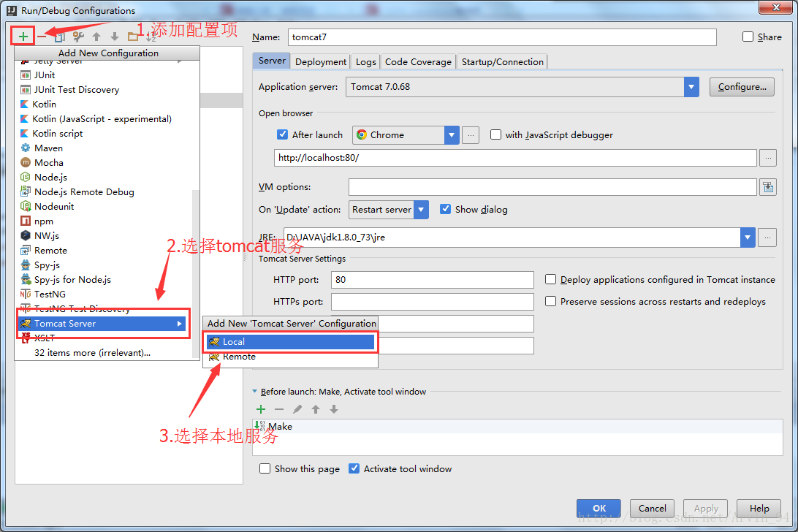Click the green plus Add New Configuration icon
The image size is (798, 532).
pos(23,36)
